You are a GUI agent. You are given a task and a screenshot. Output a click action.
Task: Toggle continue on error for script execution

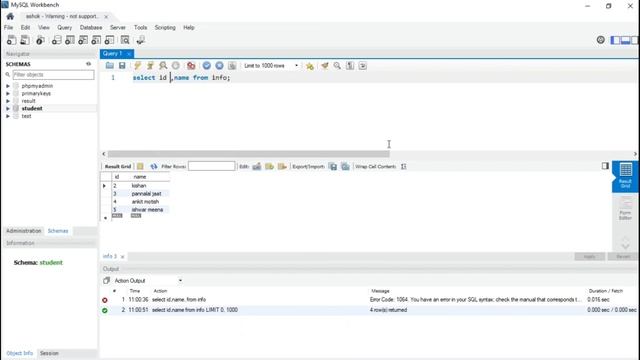191,65
